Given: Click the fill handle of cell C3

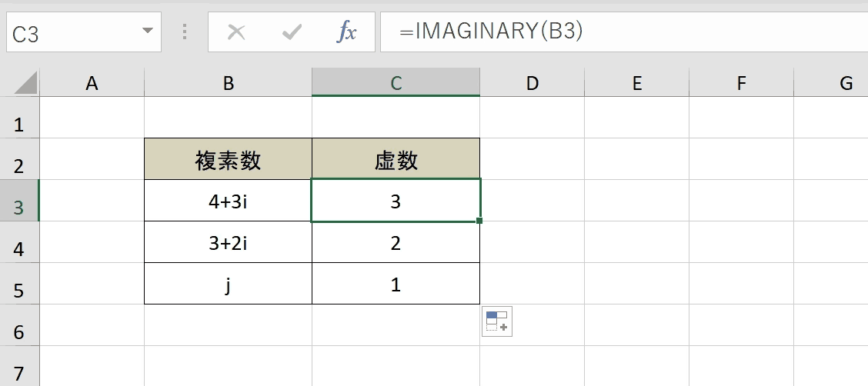Looking at the screenshot, I should pyautogui.click(x=479, y=221).
